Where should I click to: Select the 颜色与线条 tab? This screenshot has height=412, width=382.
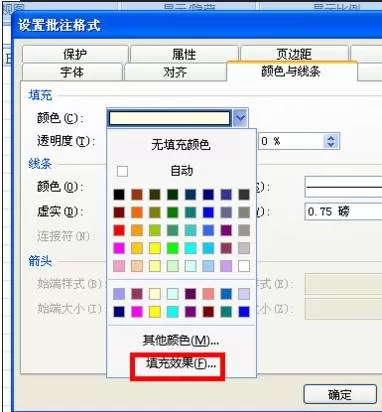(x=291, y=71)
